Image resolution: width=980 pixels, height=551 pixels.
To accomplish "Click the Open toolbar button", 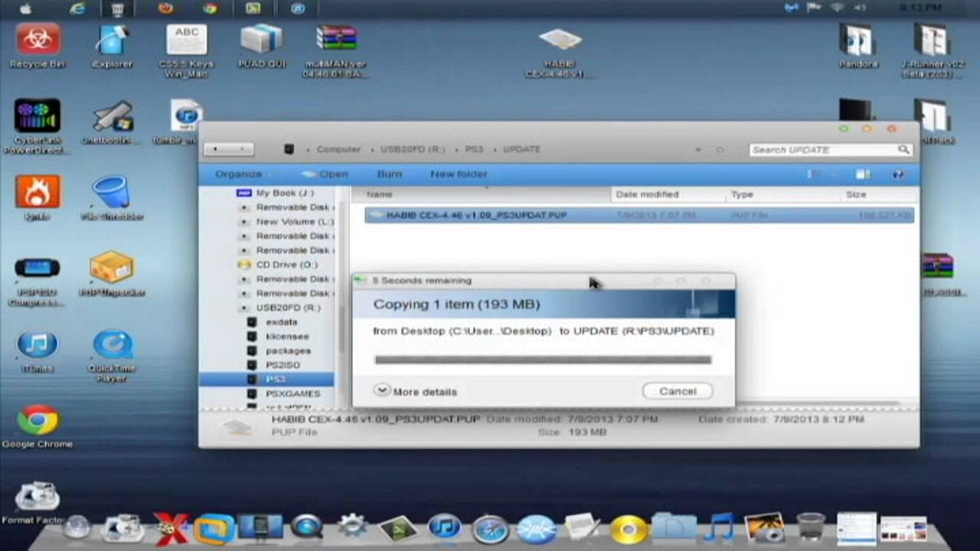I will coord(326,174).
